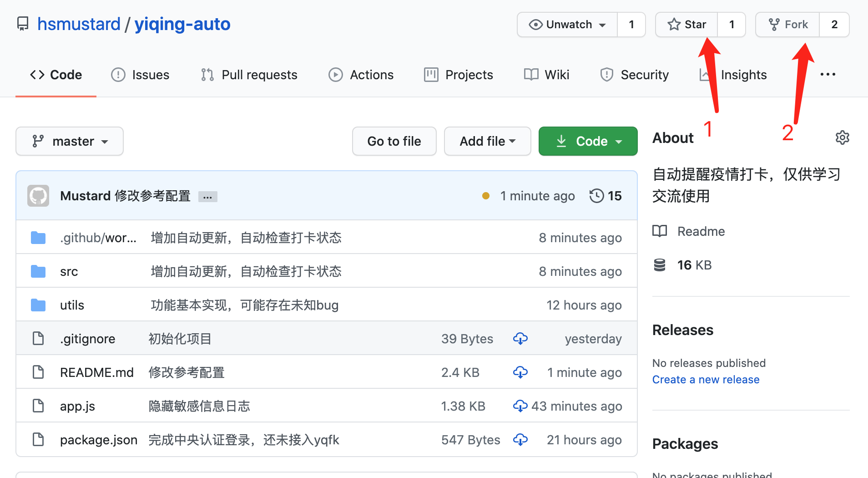Switch to the Code tab
Viewport: 868px width, 478px height.
pyautogui.click(x=56, y=75)
